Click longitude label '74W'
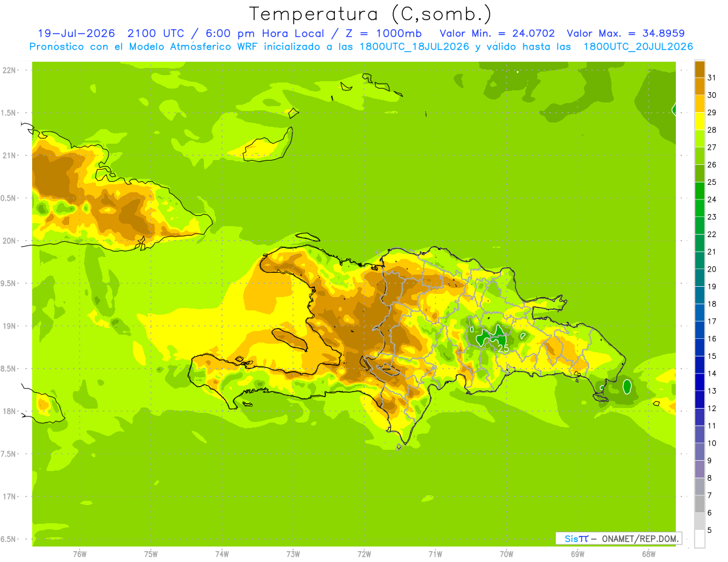728x562 pixels. tap(222, 554)
